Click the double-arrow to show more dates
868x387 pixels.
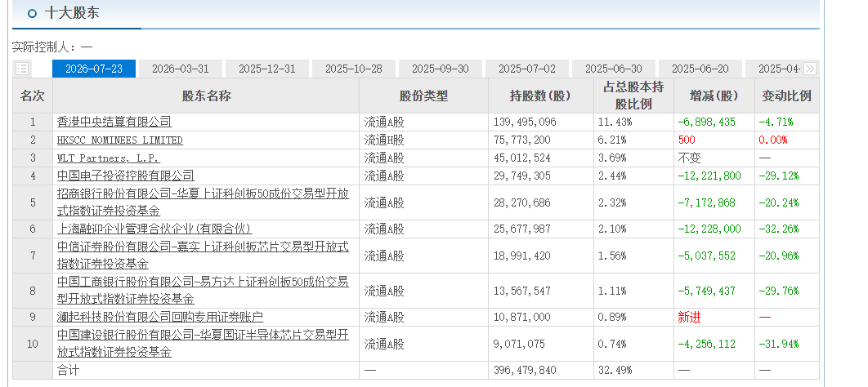point(810,69)
